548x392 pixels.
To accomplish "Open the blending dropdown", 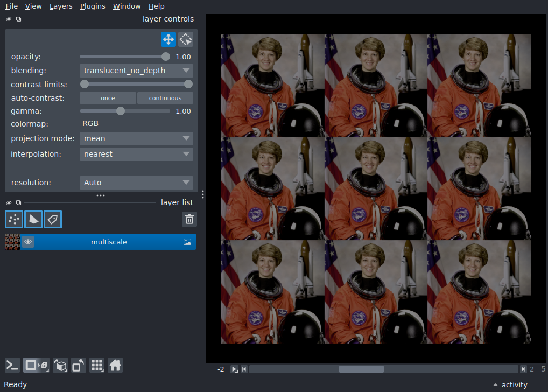I will 136,71.
